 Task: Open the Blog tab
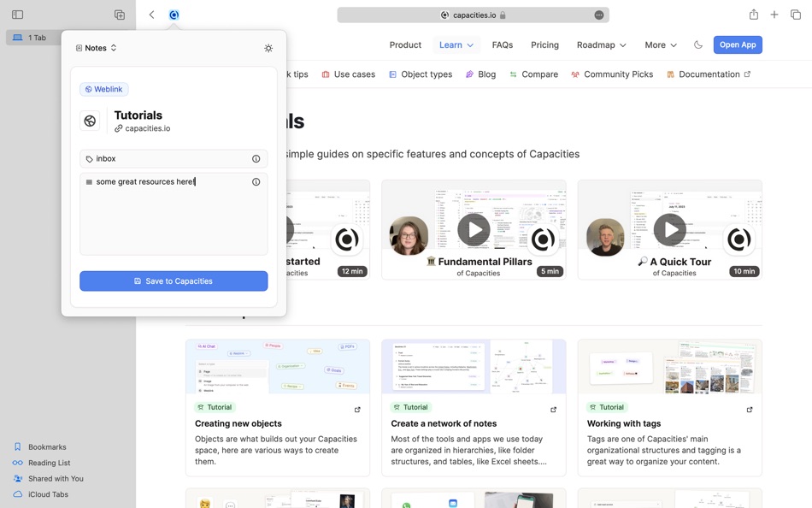[480, 74]
